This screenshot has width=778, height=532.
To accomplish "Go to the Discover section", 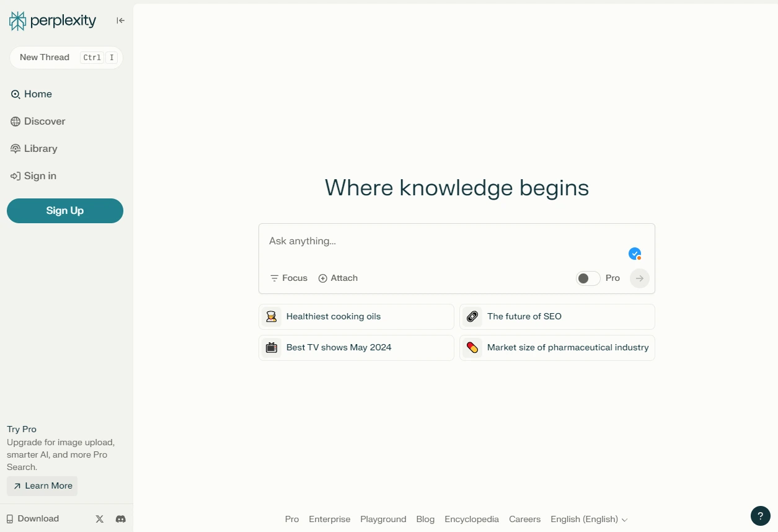I will (38, 122).
